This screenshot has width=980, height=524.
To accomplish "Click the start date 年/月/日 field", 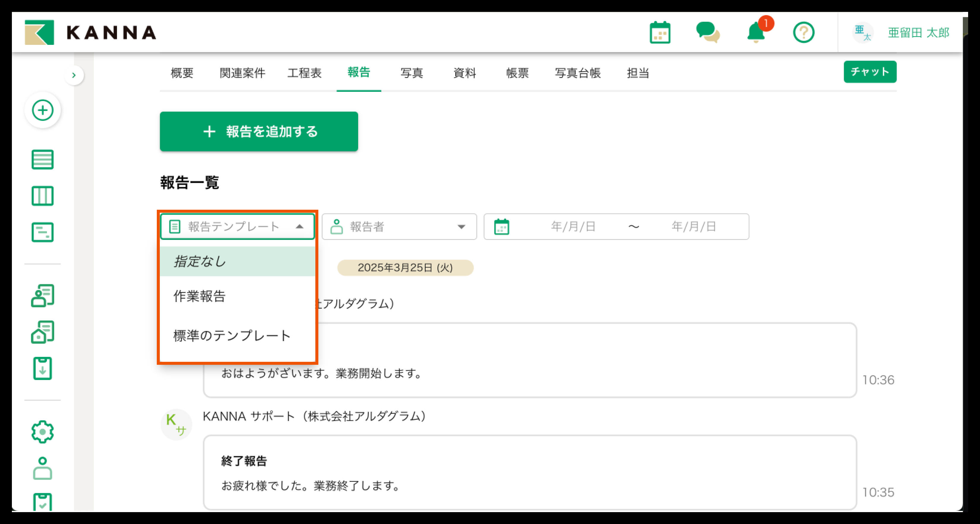I will (x=573, y=227).
